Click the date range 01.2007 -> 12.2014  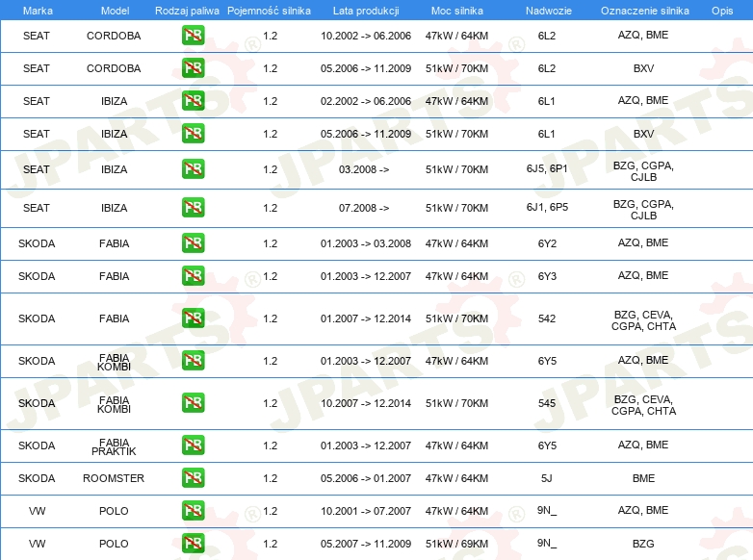click(366, 318)
